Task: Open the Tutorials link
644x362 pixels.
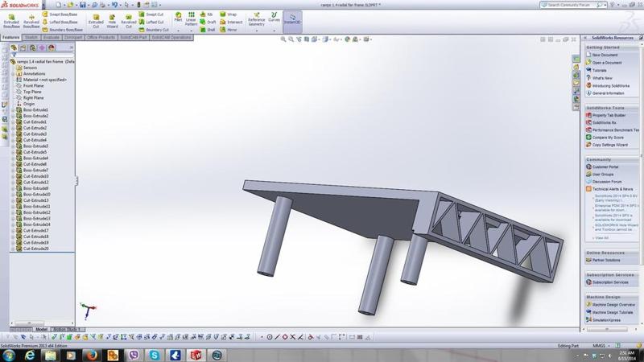Action: pyautogui.click(x=596, y=70)
